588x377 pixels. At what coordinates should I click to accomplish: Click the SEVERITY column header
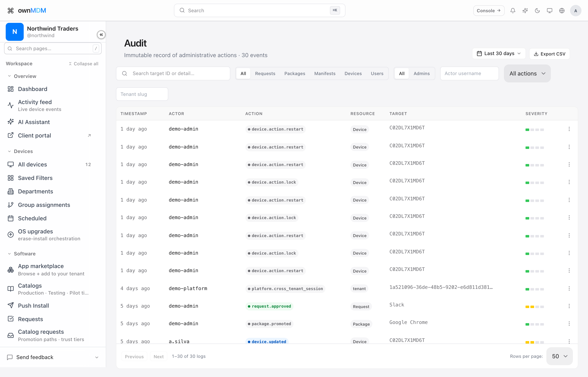click(x=536, y=114)
